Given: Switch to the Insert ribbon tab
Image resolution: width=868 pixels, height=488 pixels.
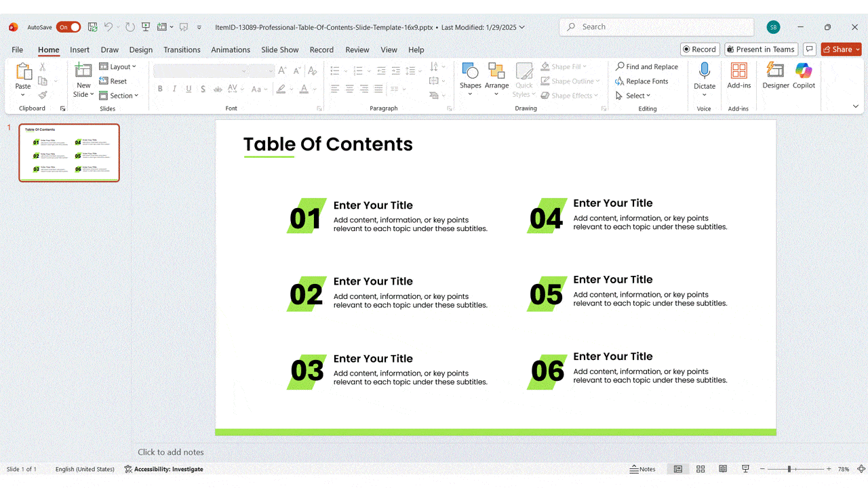Looking at the screenshot, I should point(79,49).
